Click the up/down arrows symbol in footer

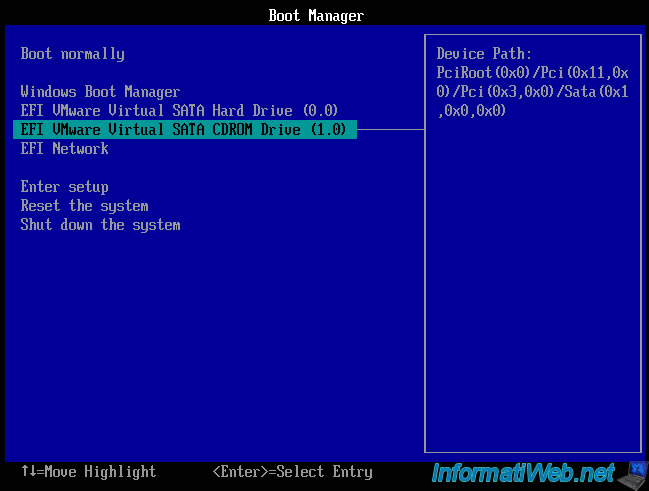pos(28,472)
